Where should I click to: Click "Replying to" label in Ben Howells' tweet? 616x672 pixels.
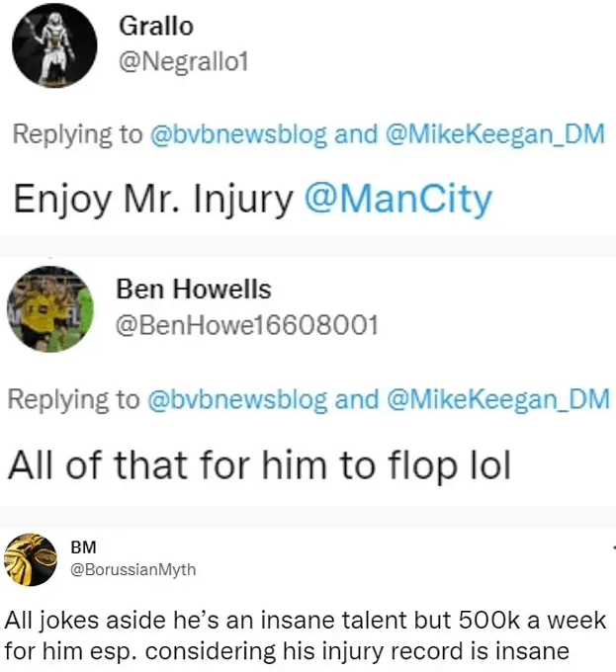(x=74, y=399)
